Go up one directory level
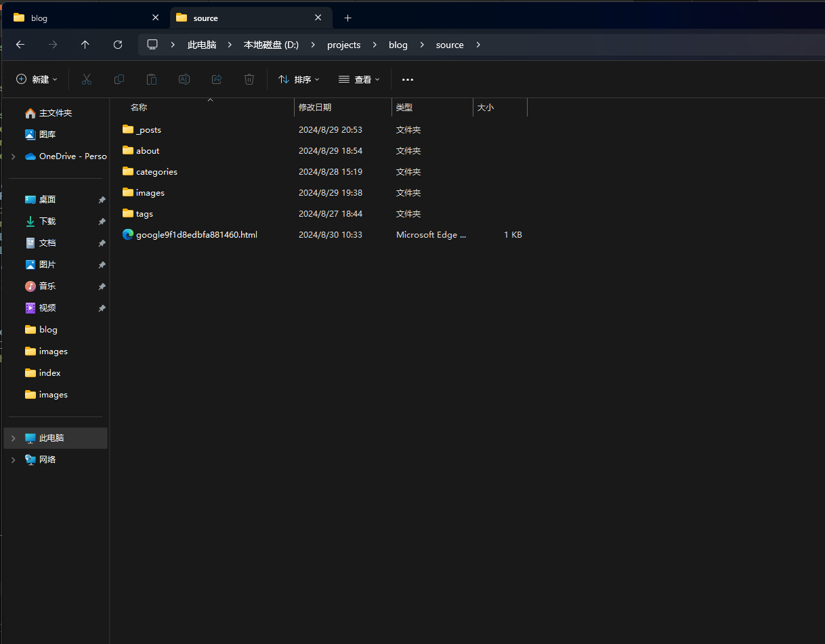825x644 pixels. coord(85,45)
